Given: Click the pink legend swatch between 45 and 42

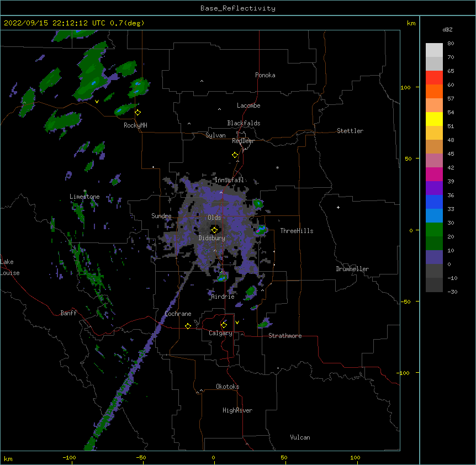Looking at the screenshot, I should pyautogui.click(x=434, y=161).
